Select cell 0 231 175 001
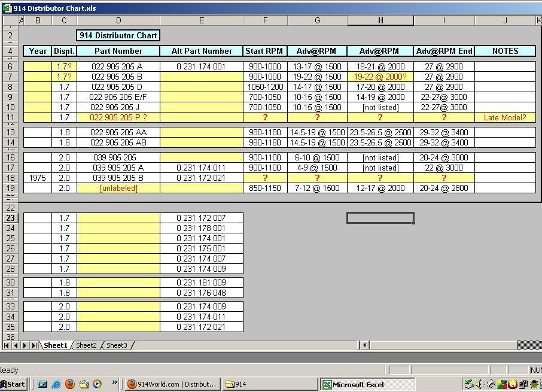Viewport: 542px width, 392px height. 202,248
